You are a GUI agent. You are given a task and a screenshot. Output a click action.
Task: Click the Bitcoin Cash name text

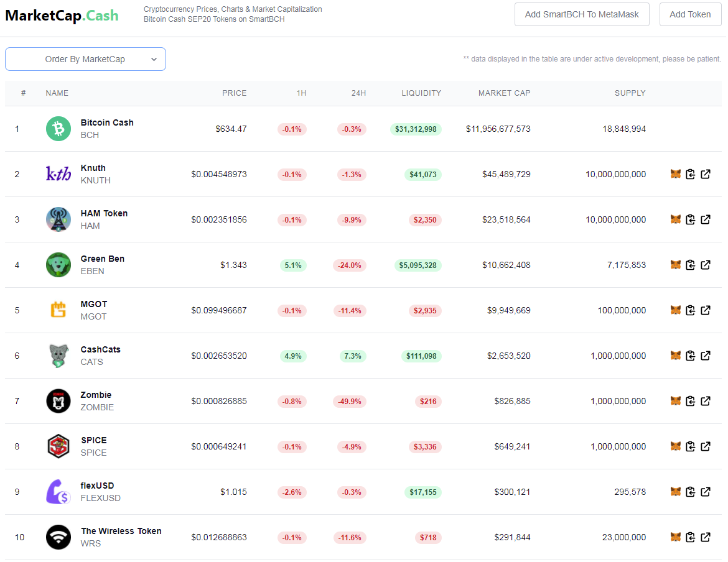(107, 123)
